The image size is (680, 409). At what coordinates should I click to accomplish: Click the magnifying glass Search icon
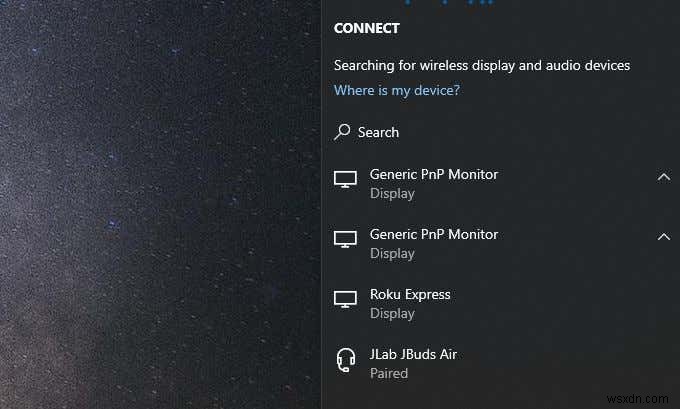tap(342, 132)
